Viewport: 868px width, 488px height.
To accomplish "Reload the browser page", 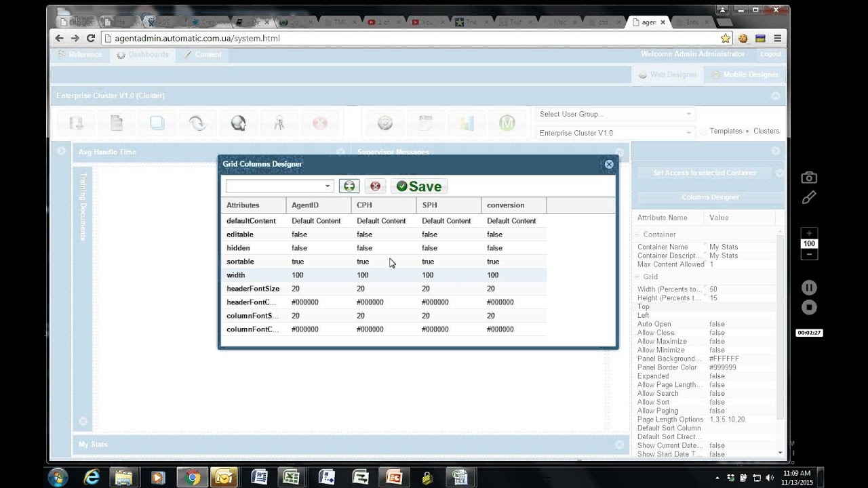I will click(x=91, y=39).
